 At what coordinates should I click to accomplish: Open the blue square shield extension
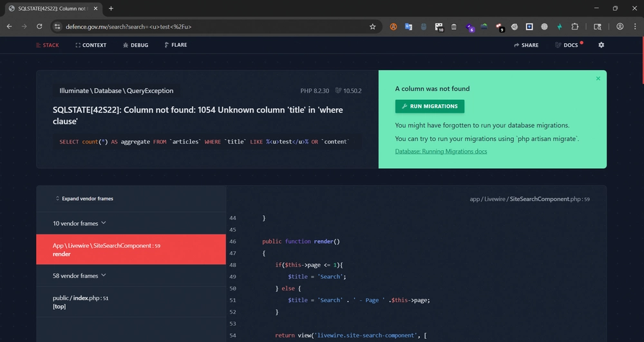pos(529,26)
